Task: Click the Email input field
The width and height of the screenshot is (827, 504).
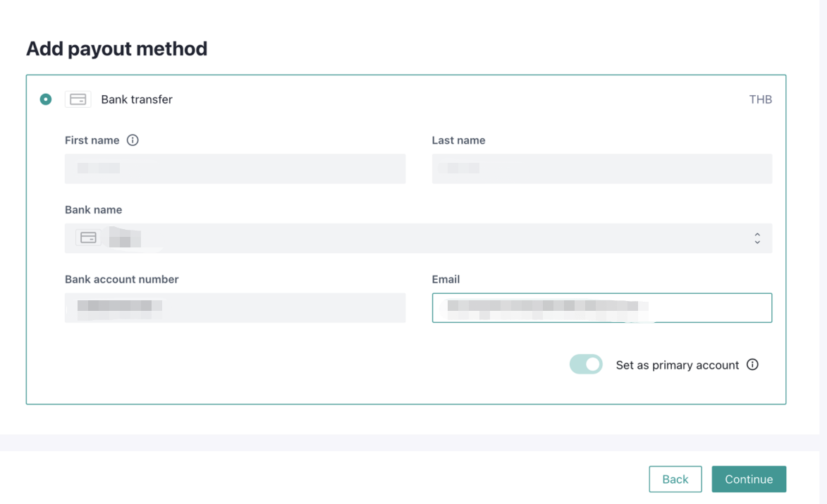Action: 601,308
